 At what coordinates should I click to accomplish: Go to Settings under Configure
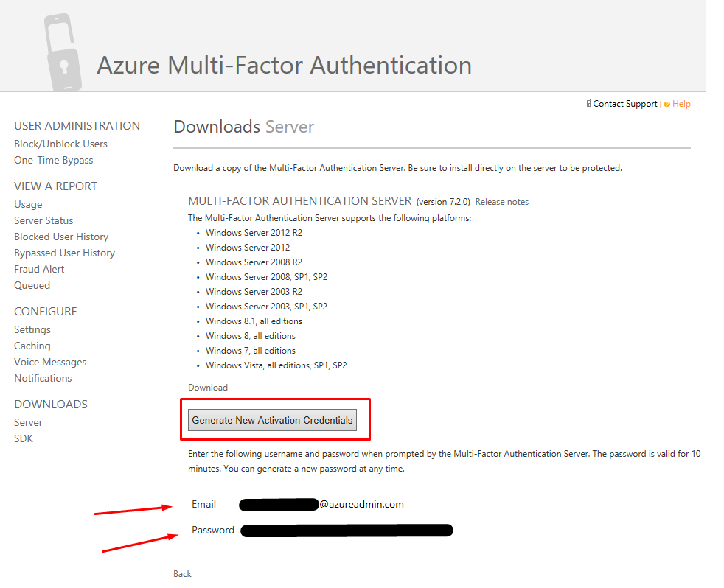tap(32, 329)
